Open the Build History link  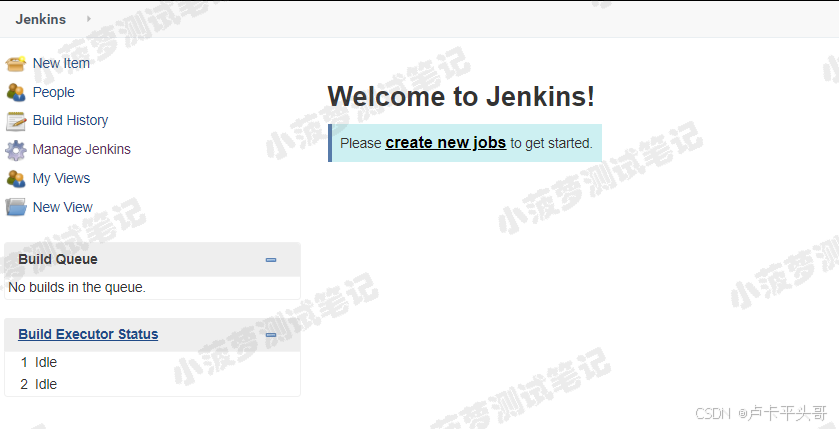tap(70, 120)
